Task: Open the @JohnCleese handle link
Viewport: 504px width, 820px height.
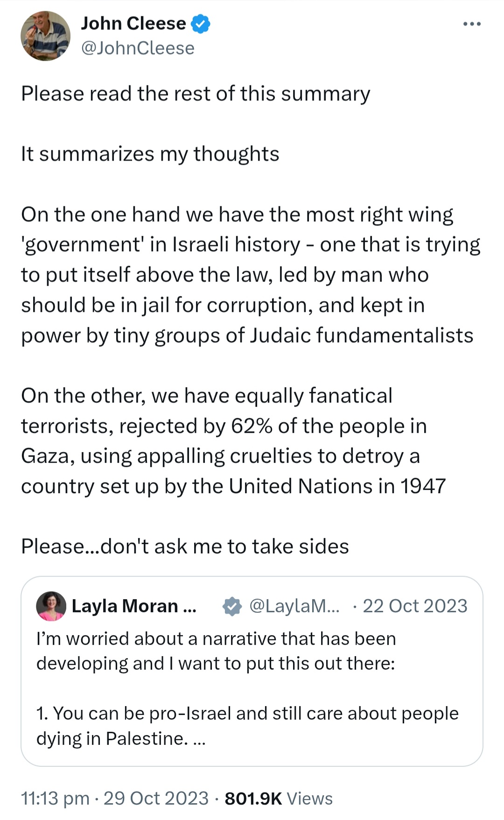Action: [138, 48]
